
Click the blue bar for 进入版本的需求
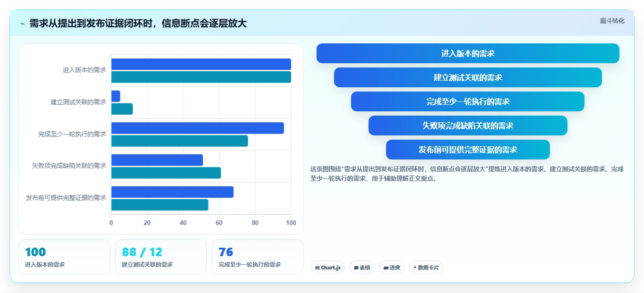click(x=201, y=64)
